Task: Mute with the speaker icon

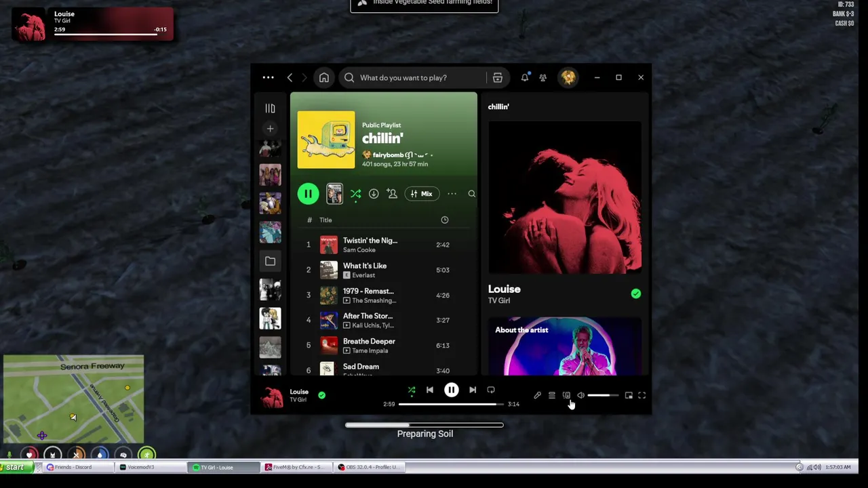Action: click(x=580, y=395)
